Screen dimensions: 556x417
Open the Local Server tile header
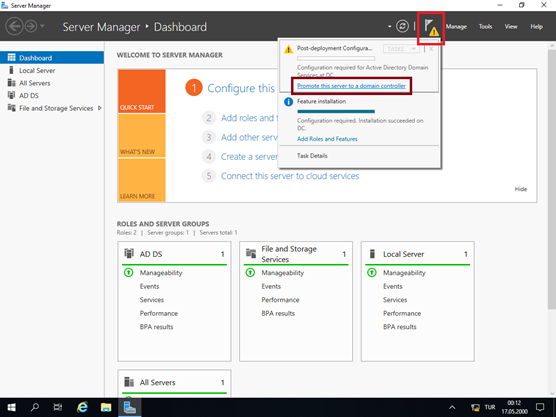417,254
